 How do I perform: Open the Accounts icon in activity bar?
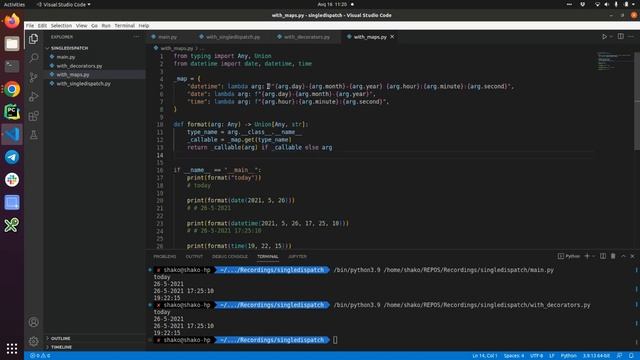(x=33, y=322)
